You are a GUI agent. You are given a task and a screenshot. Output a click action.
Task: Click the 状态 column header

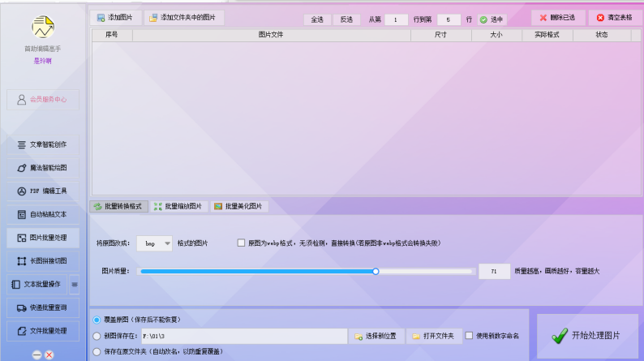point(602,35)
